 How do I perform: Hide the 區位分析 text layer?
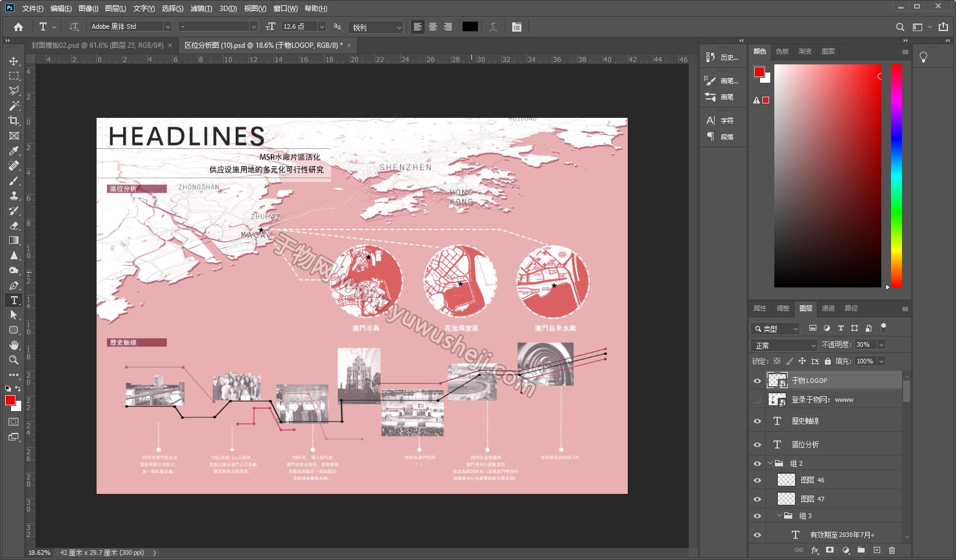[757, 444]
